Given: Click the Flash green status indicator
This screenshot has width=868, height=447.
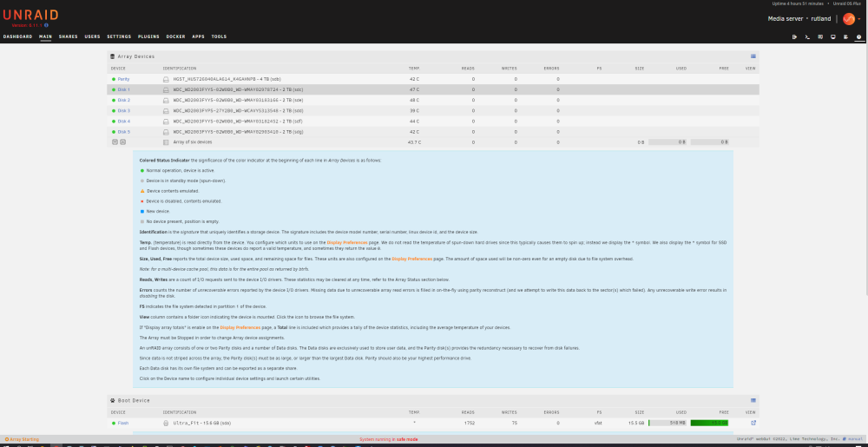Looking at the screenshot, I should [x=114, y=424].
